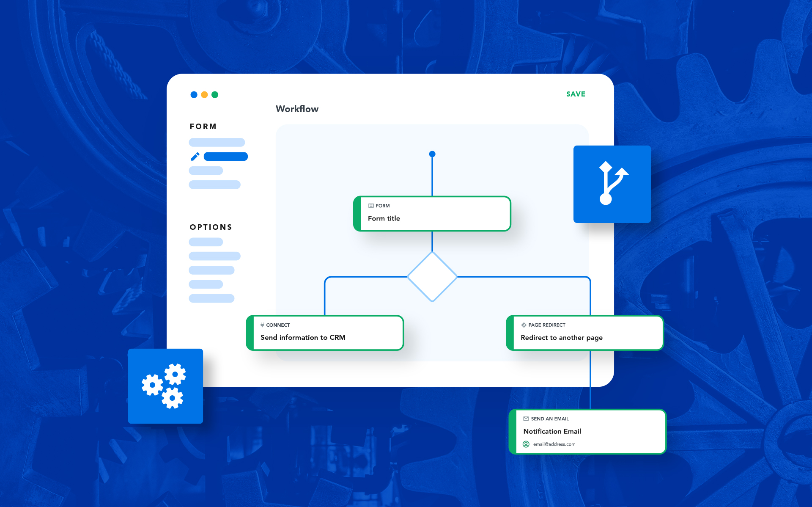Viewport: 812px width, 507px height.
Task: Select the first placeholder item under FORM
Action: [x=217, y=142]
